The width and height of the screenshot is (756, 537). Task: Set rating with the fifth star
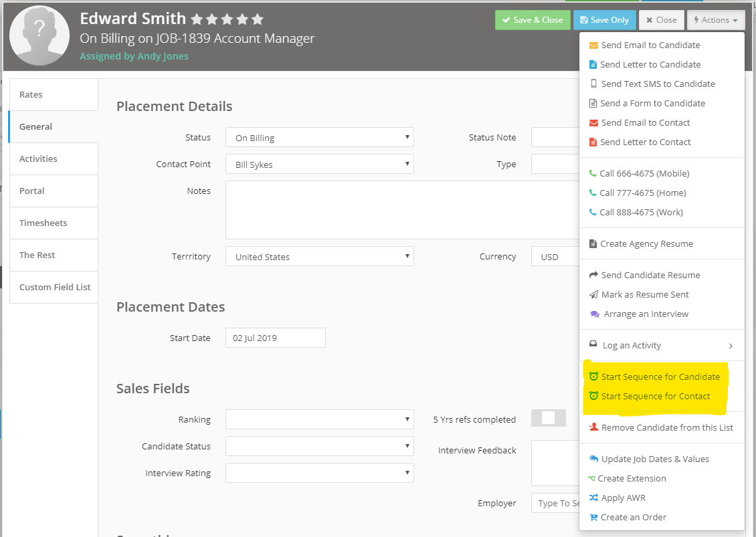pyautogui.click(x=258, y=19)
